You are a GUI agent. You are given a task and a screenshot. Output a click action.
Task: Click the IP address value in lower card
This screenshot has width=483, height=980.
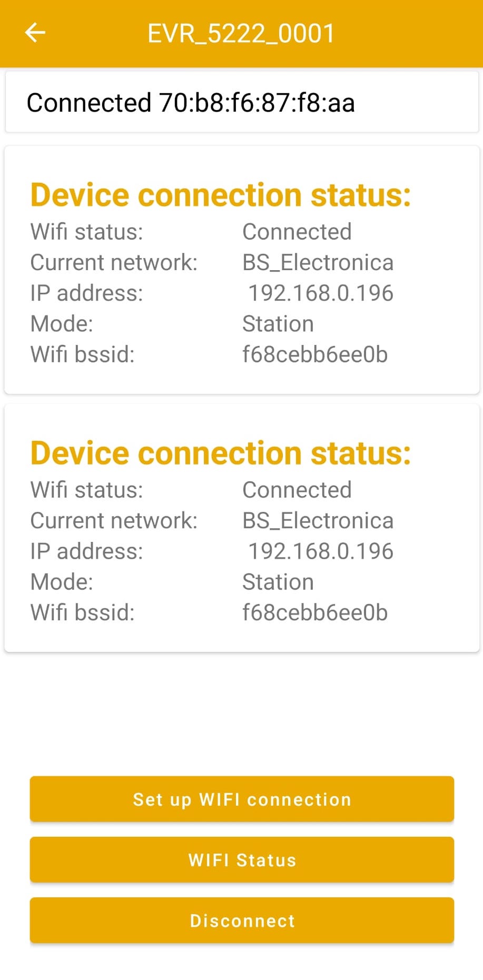[x=320, y=551]
